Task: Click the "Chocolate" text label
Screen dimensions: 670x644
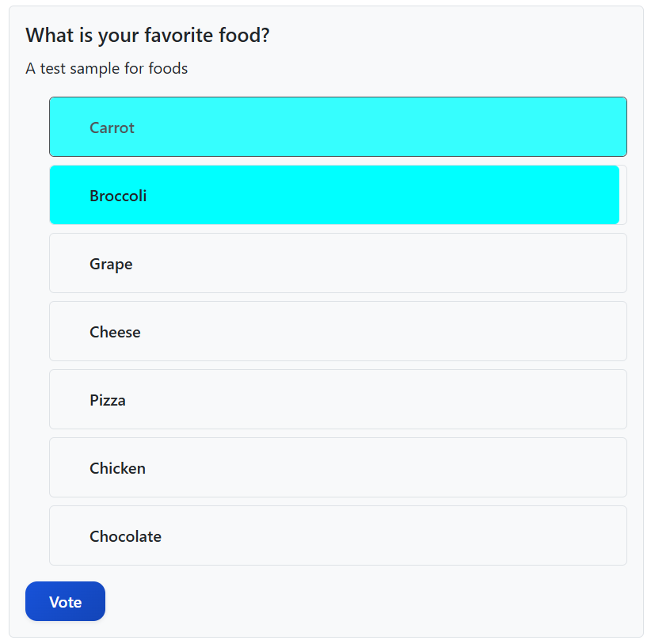Action: (x=125, y=536)
